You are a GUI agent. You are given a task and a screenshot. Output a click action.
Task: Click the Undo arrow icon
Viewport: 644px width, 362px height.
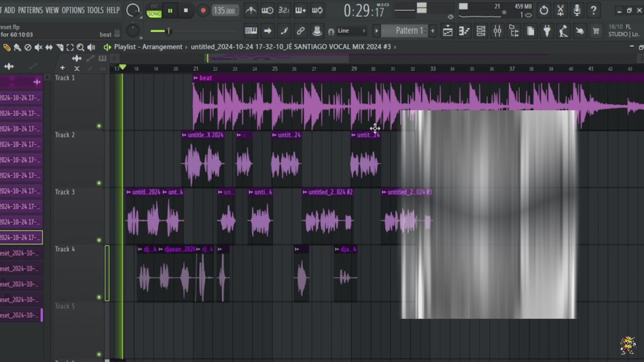click(x=544, y=10)
